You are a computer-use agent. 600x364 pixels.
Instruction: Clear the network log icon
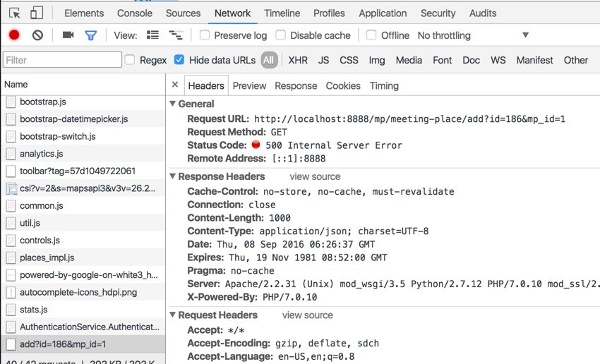37,35
